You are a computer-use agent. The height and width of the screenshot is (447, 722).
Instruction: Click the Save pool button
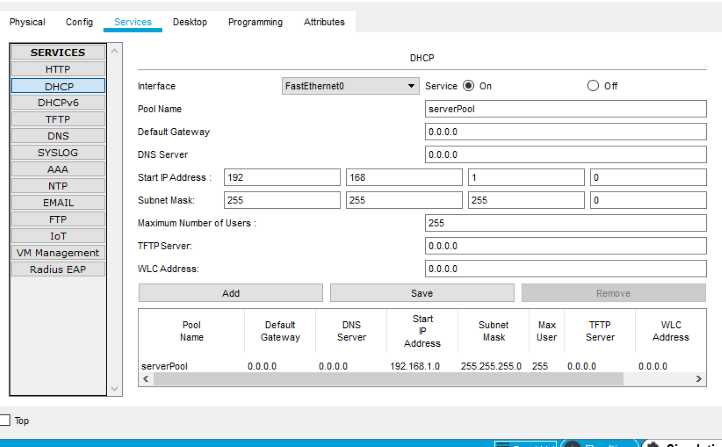(x=422, y=293)
